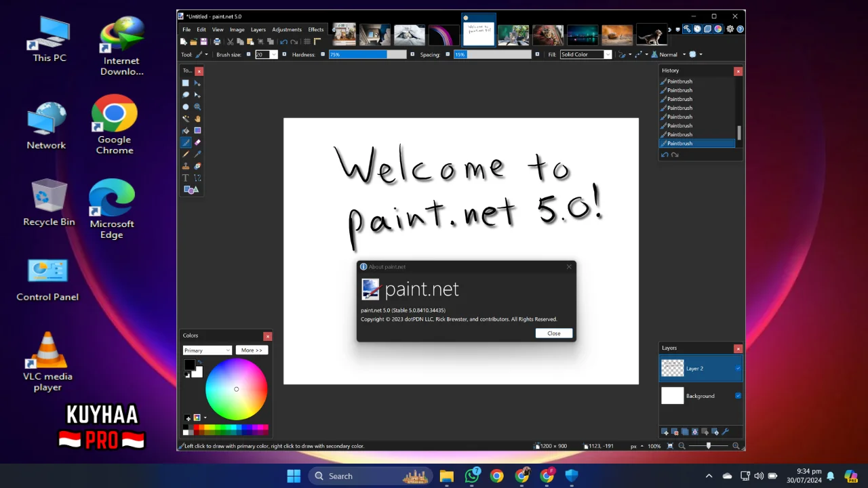Hide the Background layer via its checkbox
Viewport: 868px width, 488px height.
[x=738, y=396]
